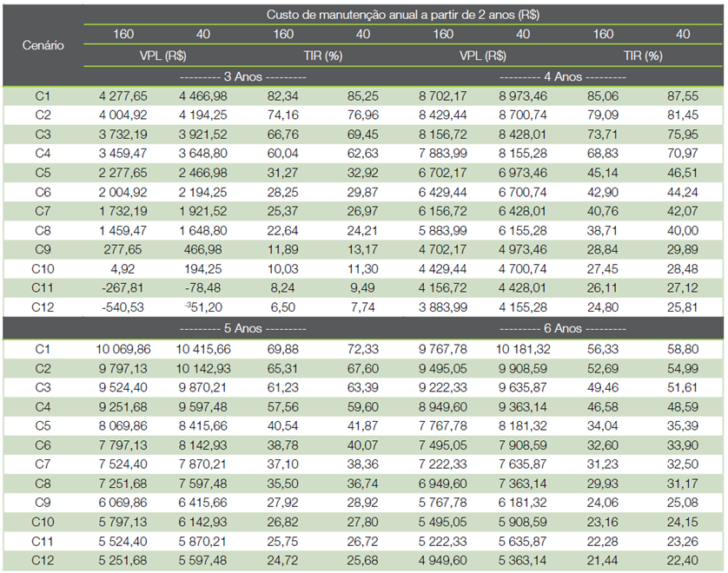This screenshot has width=728, height=573.
Task: Click the '4 Anos' section heading
Action: point(563,76)
